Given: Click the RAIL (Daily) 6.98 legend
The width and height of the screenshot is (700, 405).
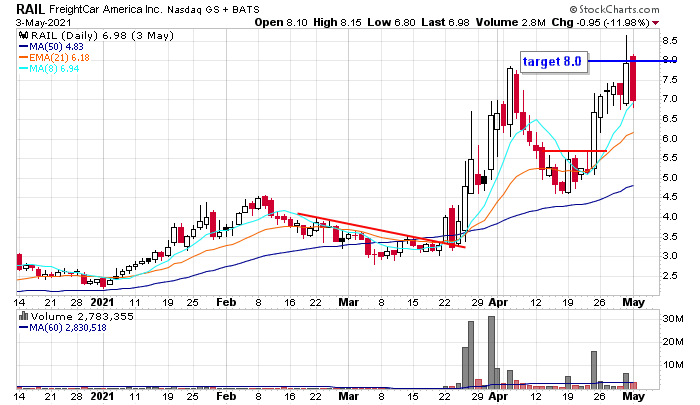Looking at the screenshot, I should [x=102, y=36].
